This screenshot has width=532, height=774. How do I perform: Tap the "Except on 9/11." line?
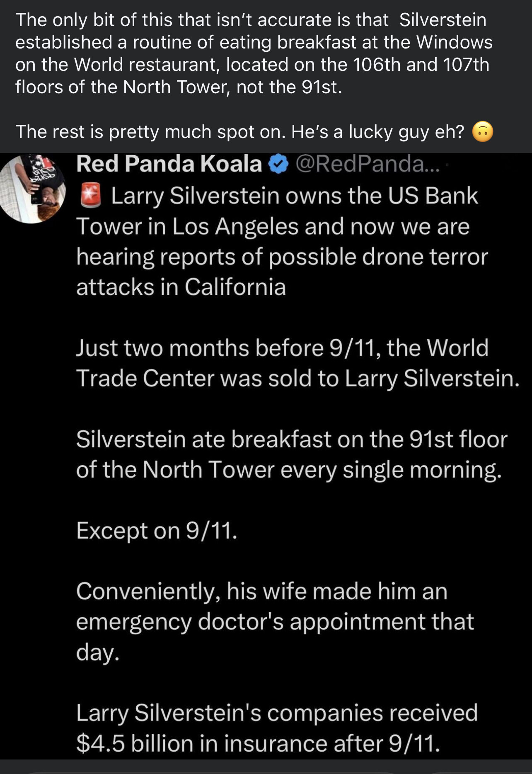(x=157, y=530)
